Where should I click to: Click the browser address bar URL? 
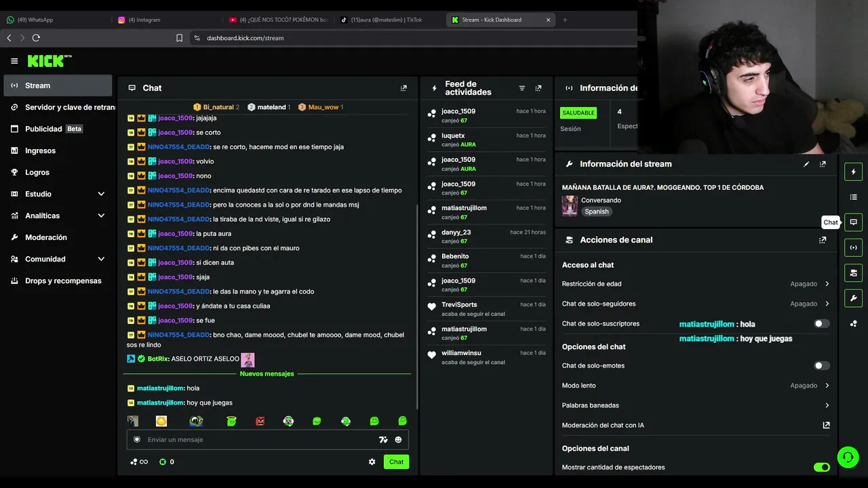[x=245, y=38]
